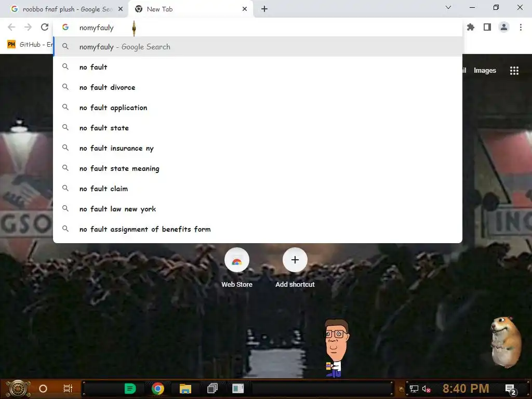Open the steampunk Start button
Image resolution: width=532 pixels, height=399 pixels.
coord(18,389)
